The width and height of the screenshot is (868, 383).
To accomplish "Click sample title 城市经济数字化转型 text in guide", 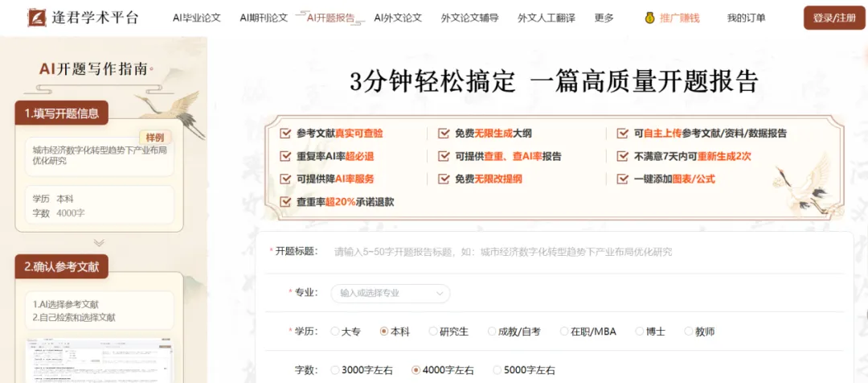I will [100, 155].
